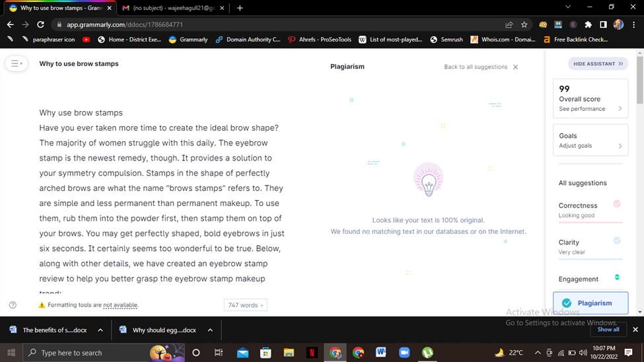Open Free Backlink Check... bookmark
This screenshot has height=362, width=644.
(x=575, y=40)
